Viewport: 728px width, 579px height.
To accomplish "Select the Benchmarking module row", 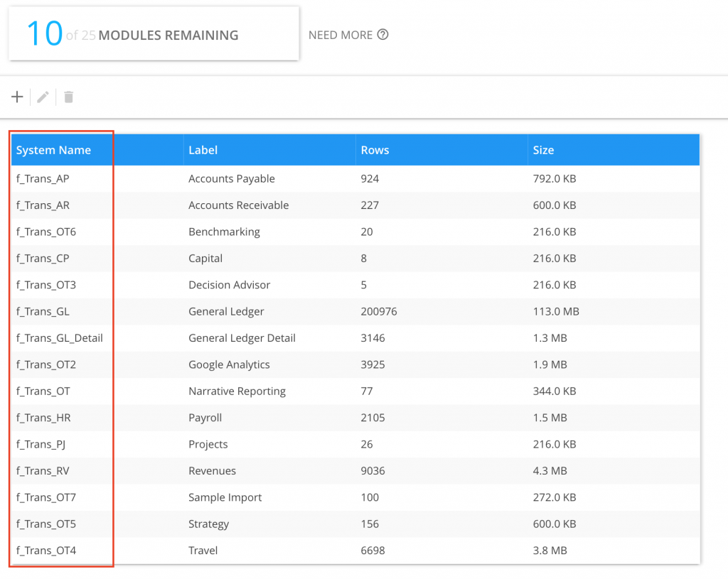I will click(224, 232).
